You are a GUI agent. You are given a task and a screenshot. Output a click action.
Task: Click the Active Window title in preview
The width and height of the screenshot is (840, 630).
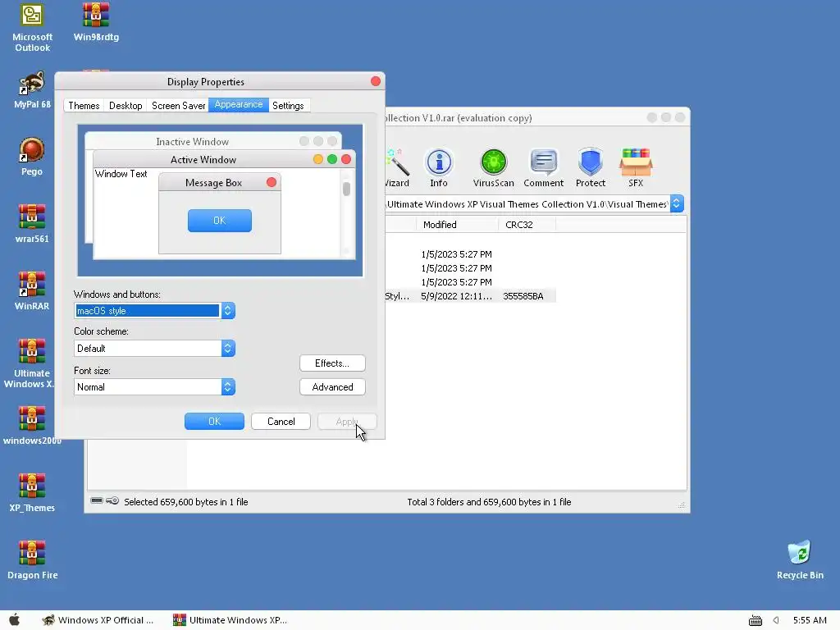[x=203, y=160]
